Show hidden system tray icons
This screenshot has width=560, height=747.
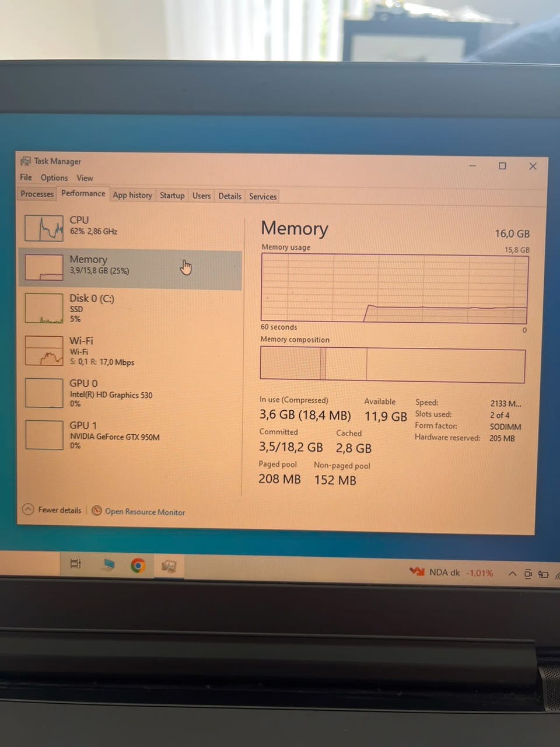[512, 574]
